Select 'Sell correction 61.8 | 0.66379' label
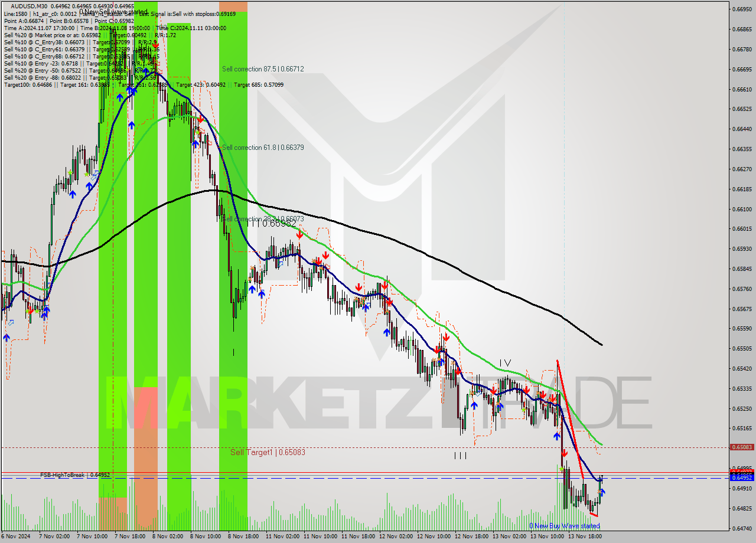The height and width of the screenshot is (543, 756). coord(263,148)
